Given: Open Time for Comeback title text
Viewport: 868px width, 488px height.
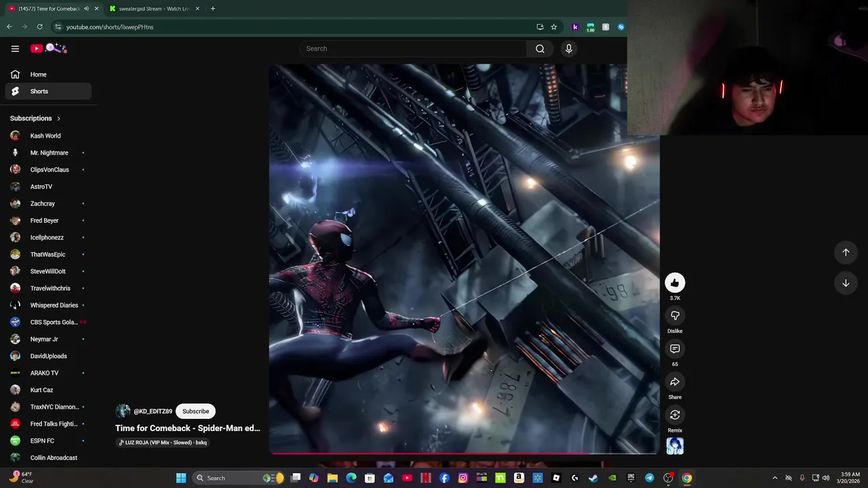Looking at the screenshot, I should tap(188, 428).
